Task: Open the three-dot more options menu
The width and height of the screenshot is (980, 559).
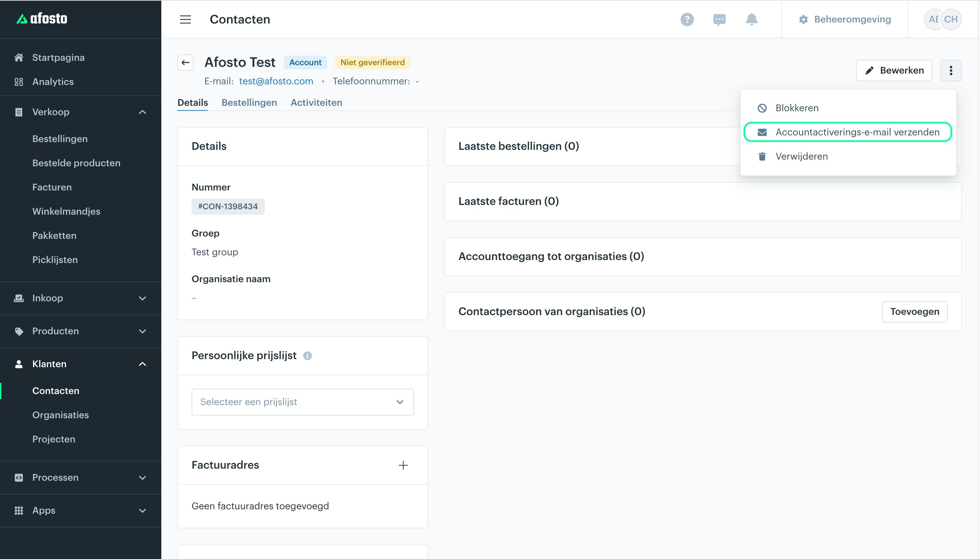Action: (951, 70)
